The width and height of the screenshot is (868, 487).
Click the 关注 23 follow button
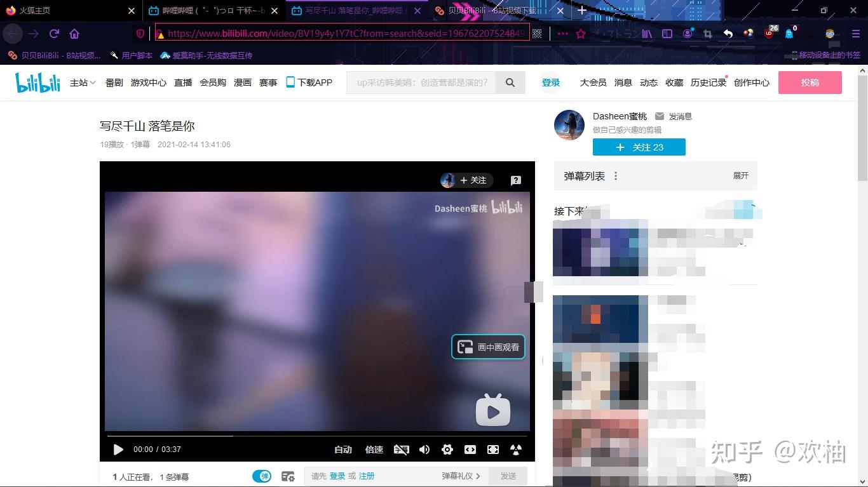(x=639, y=147)
